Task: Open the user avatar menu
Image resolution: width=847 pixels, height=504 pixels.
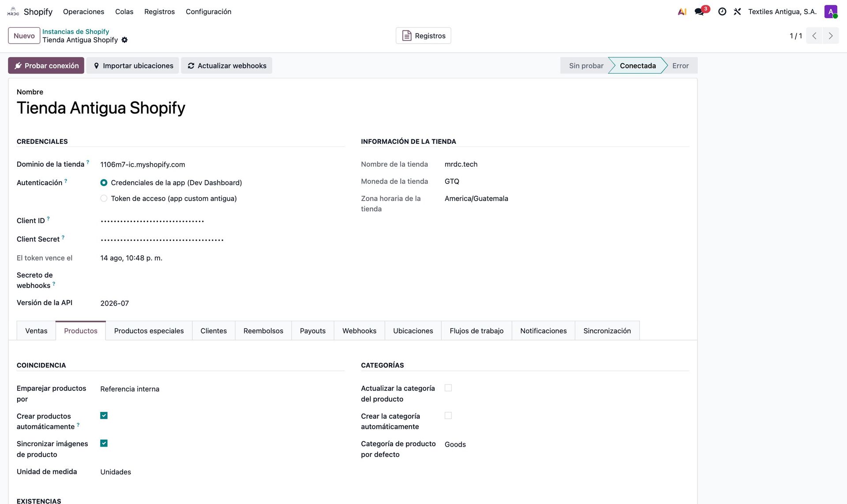Action: click(831, 11)
